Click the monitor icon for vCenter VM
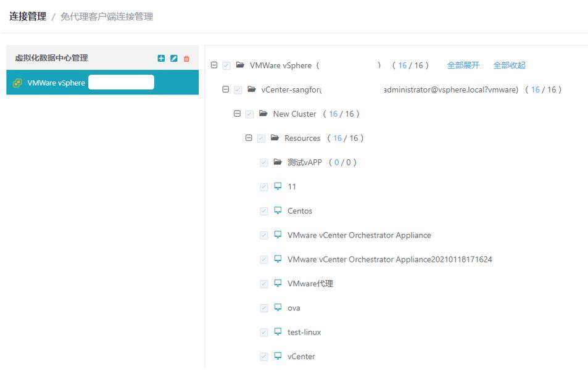 pyautogui.click(x=278, y=356)
